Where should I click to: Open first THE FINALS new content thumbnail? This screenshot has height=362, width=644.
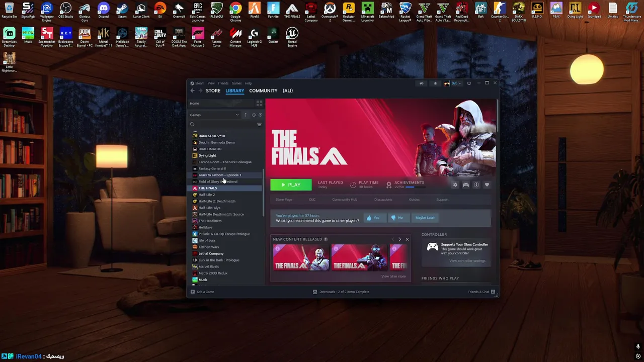pyautogui.click(x=301, y=257)
